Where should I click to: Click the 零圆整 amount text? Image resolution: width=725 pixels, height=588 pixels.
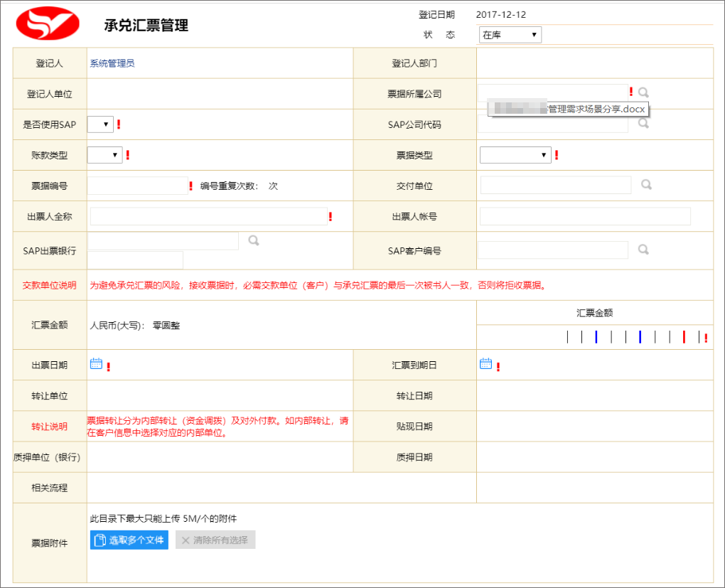click(166, 325)
